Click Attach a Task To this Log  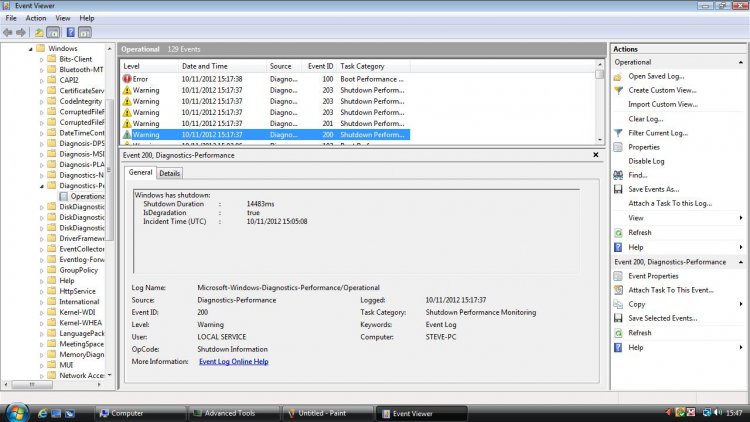click(670, 203)
